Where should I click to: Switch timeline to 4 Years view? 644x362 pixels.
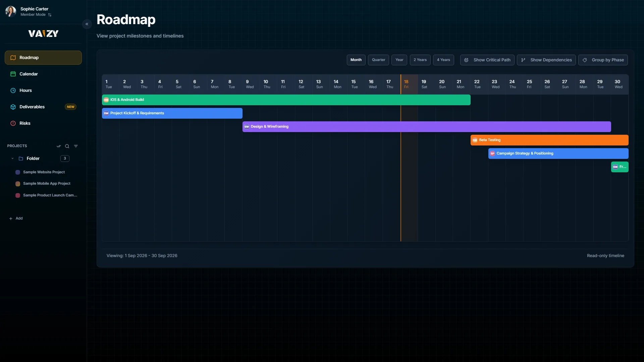click(443, 60)
